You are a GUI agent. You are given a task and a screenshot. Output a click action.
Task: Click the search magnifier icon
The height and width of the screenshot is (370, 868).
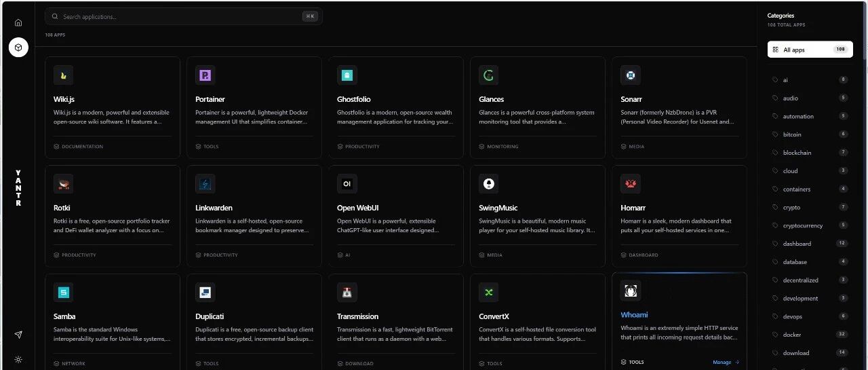54,16
